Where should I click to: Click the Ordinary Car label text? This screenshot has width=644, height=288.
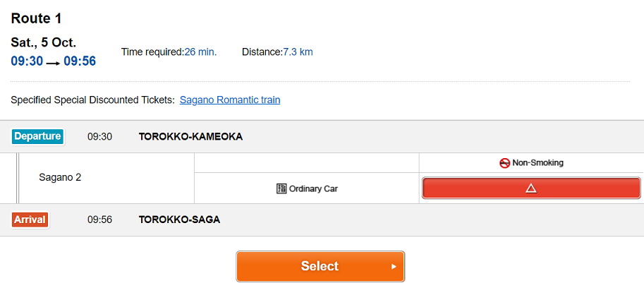(x=313, y=189)
